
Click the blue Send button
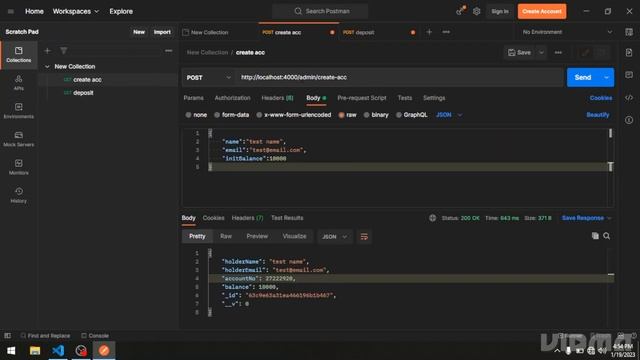tap(583, 78)
